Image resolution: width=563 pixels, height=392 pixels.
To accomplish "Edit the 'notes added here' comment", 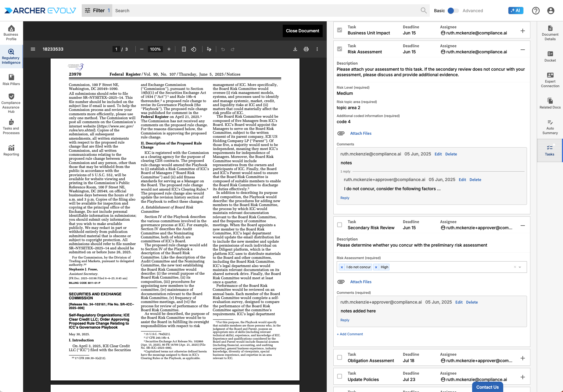I will [459, 302].
